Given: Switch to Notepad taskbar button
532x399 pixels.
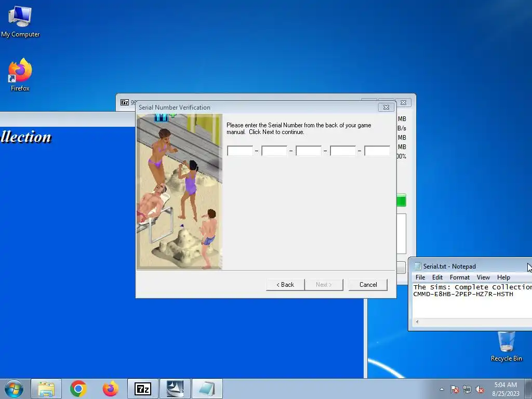Looking at the screenshot, I should [x=207, y=389].
